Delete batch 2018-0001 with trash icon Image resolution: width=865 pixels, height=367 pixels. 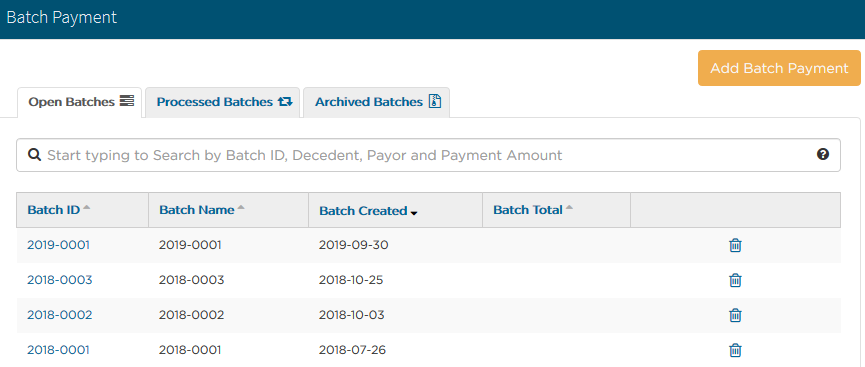click(x=735, y=350)
